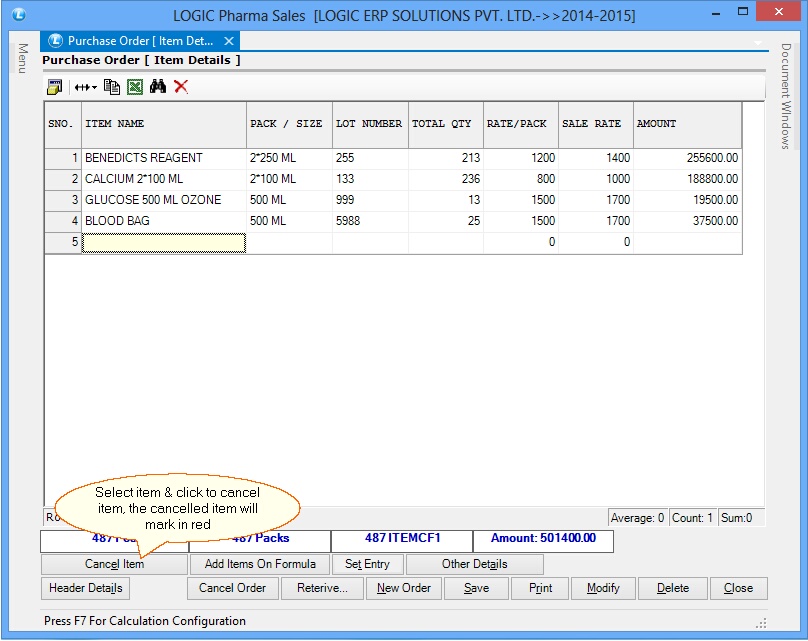Select row header number 1

click(x=63, y=158)
